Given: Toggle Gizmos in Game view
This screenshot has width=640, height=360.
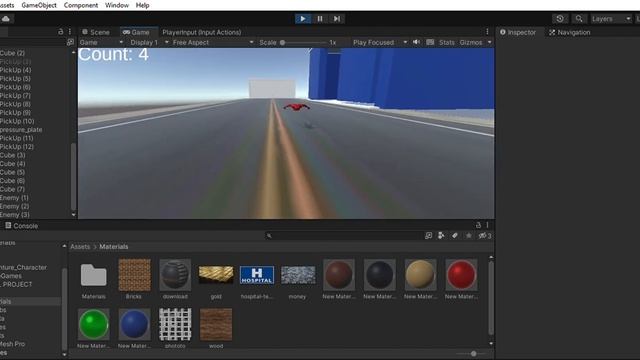Looking at the screenshot, I should click(x=471, y=42).
